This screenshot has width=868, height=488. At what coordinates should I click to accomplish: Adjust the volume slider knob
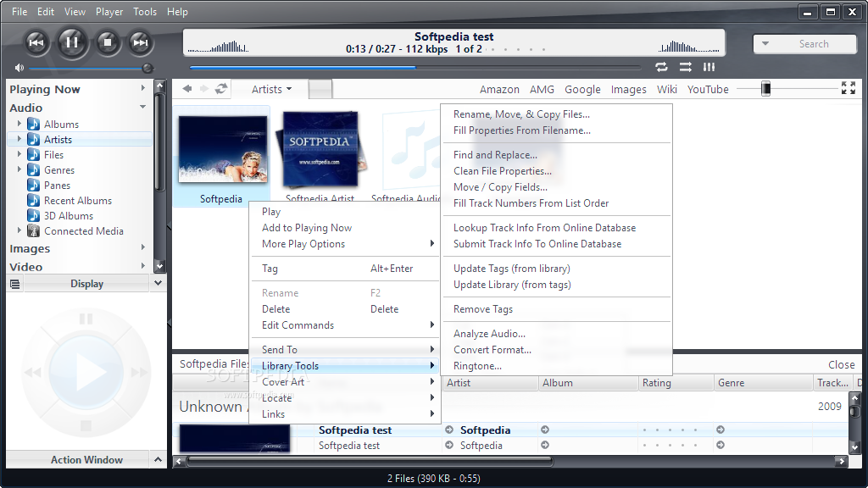[x=147, y=68]
